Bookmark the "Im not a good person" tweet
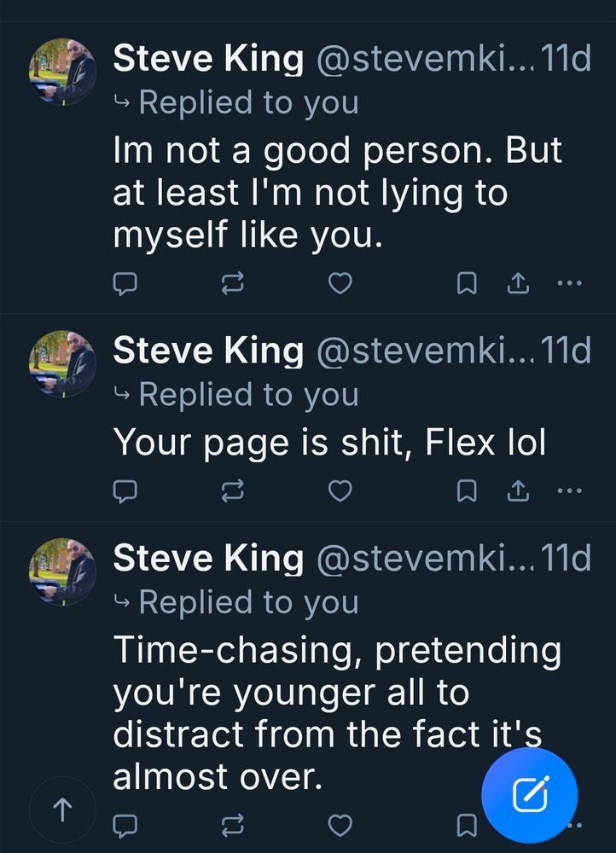This screenshot has width=616, height=853. [467, 283]
